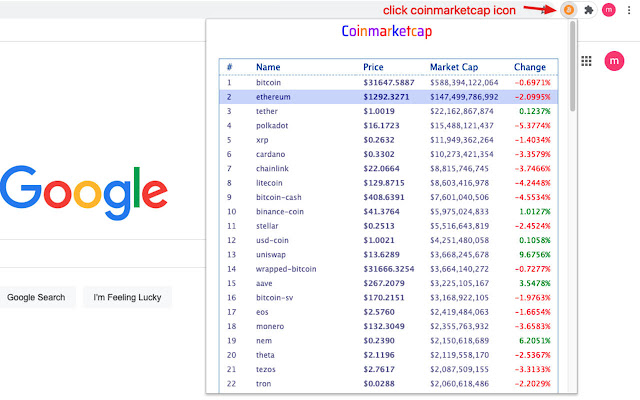The image size is (640, 400).
Task: Select the xrp row name
Action: pyautogui.click(x=262, y=140)
